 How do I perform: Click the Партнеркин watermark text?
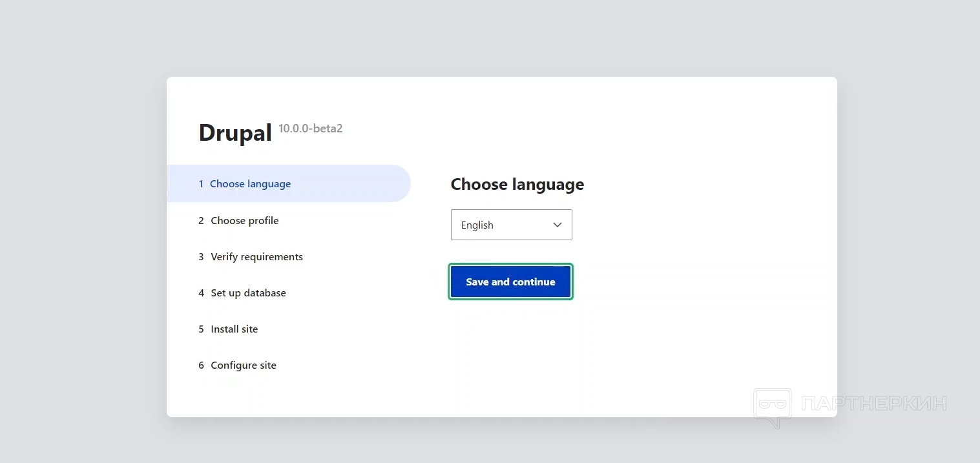click(x=874, y=404)
